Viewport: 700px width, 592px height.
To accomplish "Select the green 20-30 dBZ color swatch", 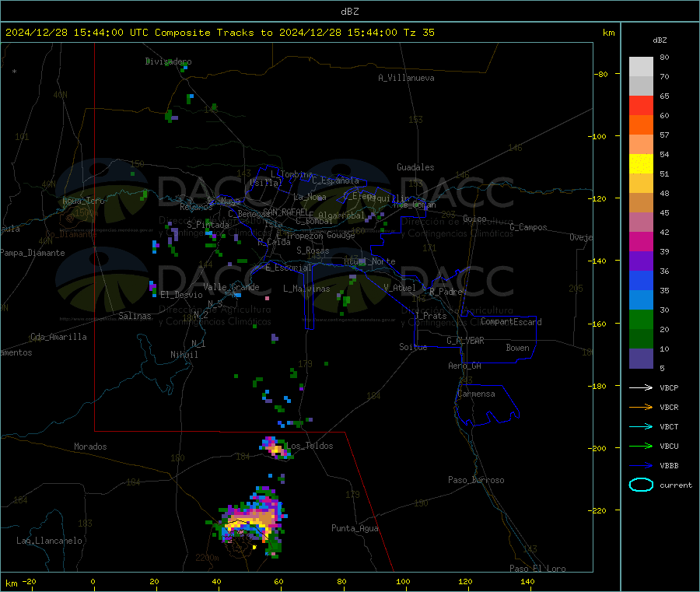I will coord(641,319).
